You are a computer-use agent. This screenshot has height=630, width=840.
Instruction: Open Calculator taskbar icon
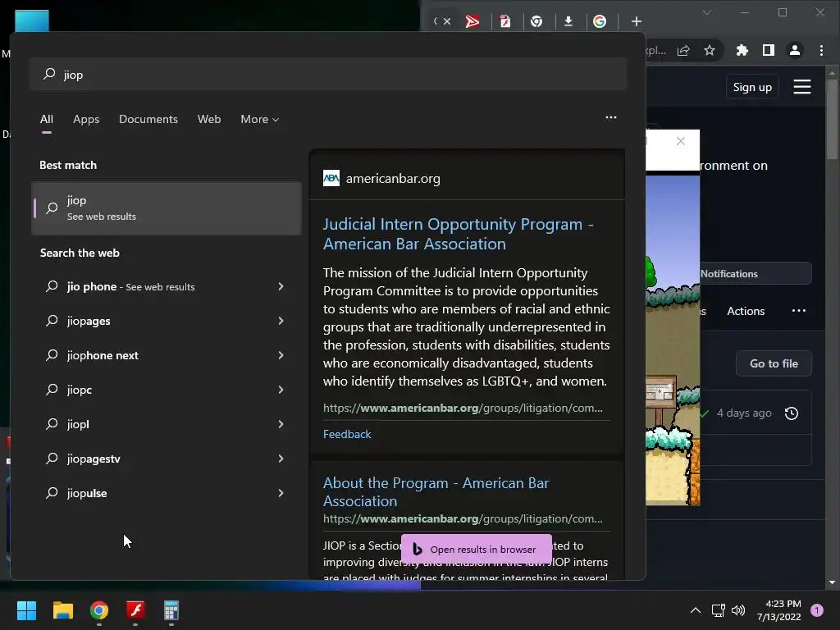[x=171, y=610]
